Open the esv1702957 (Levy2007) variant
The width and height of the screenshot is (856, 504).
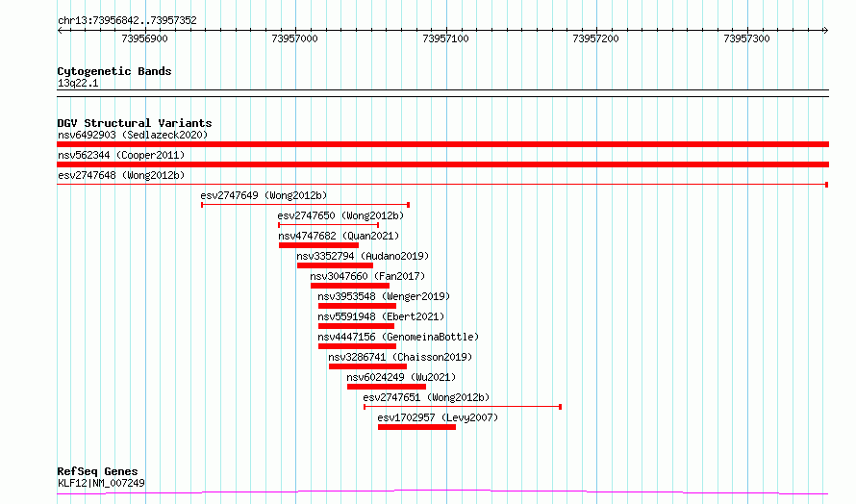click(438, 417)
